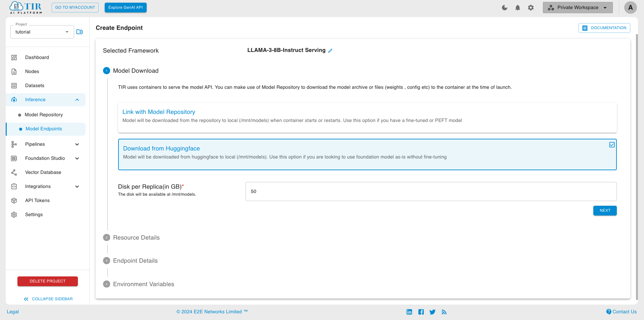Open settings gear icon in top bar
The width and height of the screenshot is (644, 320).
[531, 7]
